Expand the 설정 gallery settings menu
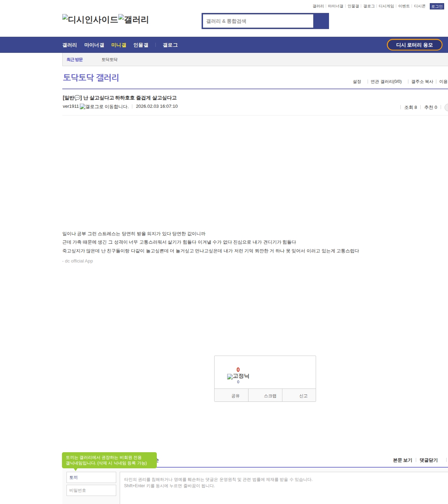The width and height of the screenshot is (448, 504). (357, 82)
